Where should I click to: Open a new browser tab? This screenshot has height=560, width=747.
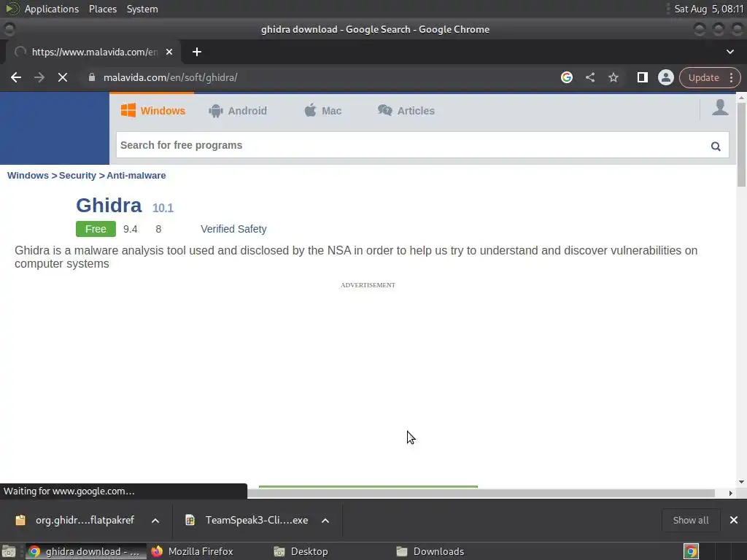click(197, 52)
